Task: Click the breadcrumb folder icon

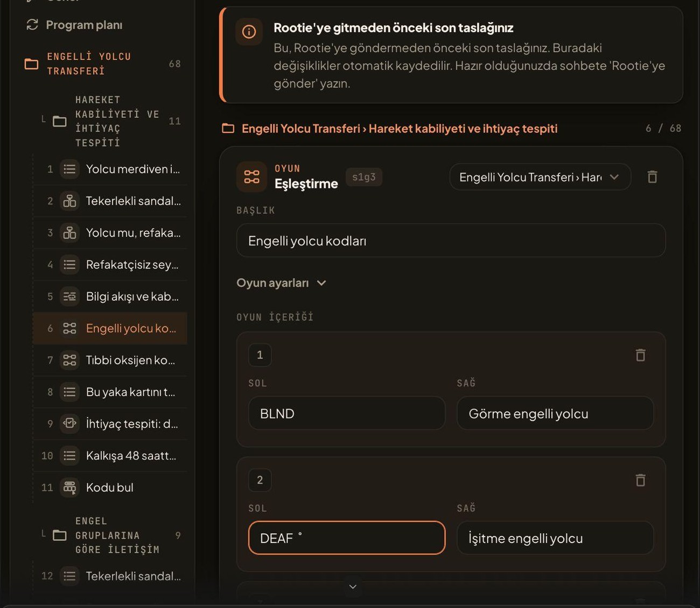Action: pyautogui.click(x=228, y=129)
